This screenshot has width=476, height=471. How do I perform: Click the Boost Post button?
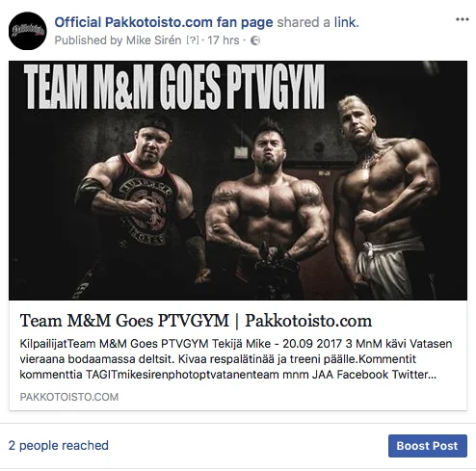[428, 446]
